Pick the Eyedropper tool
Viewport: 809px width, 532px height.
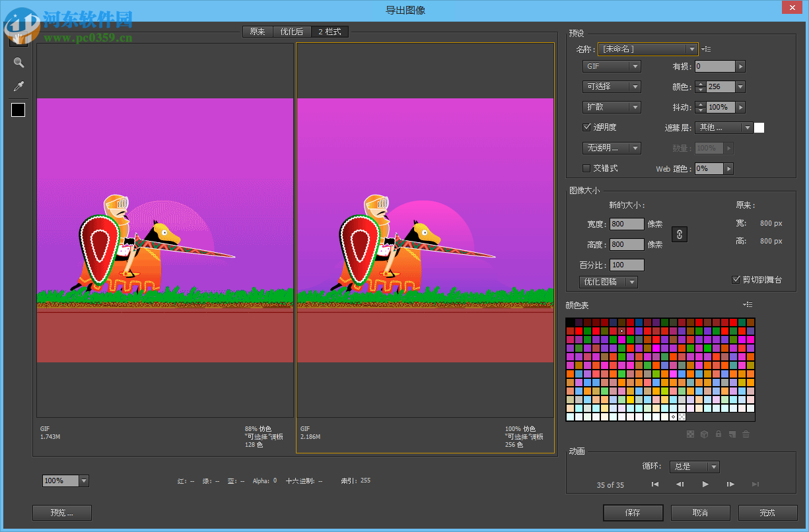click(18, 86)
